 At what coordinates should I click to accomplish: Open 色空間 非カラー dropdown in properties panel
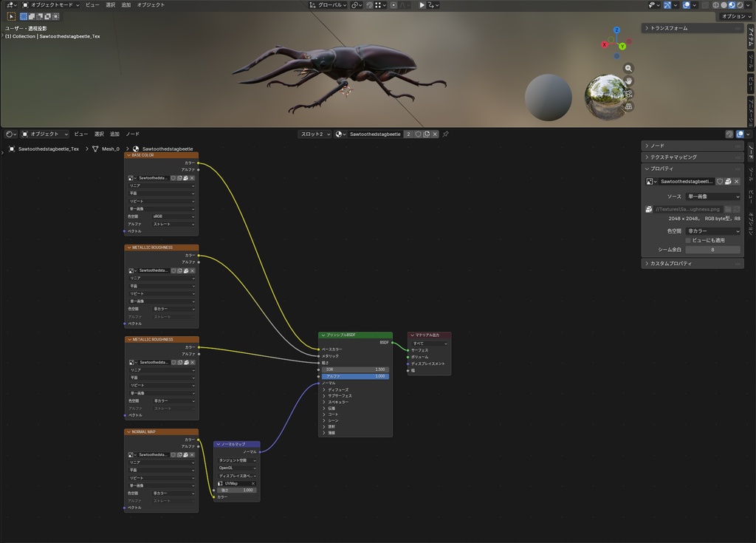tap(712, 231)
